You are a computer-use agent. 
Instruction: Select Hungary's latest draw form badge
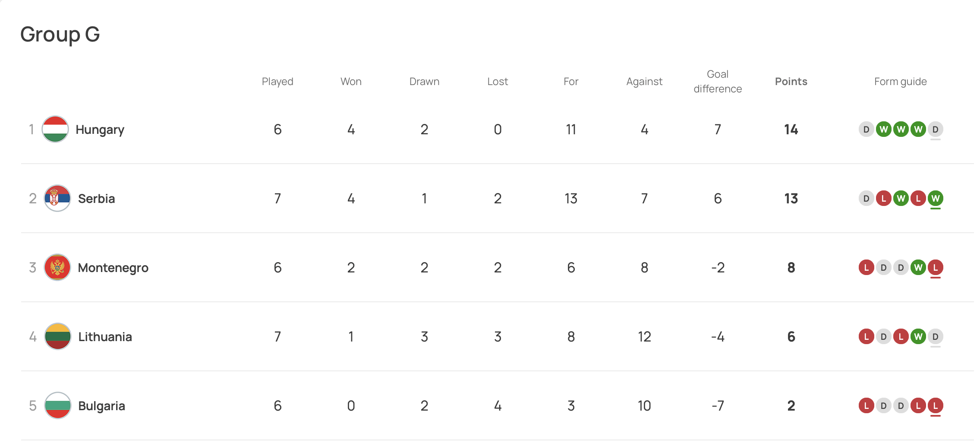pos(935,129)
